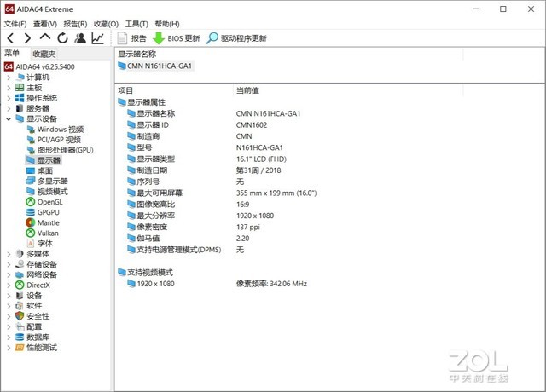Expand the 存储设备 tree node
This screenshot has width=546, height=392.
click(9, 264)
